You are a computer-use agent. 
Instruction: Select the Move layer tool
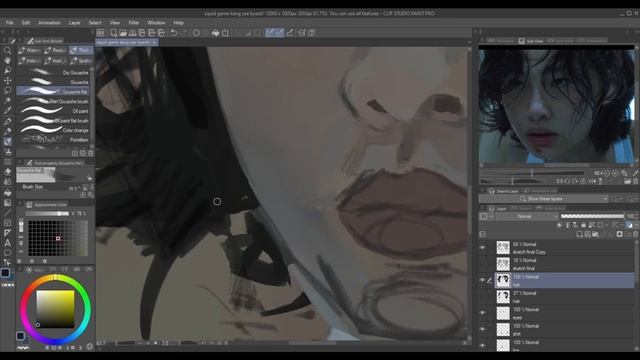pos(7,80)
